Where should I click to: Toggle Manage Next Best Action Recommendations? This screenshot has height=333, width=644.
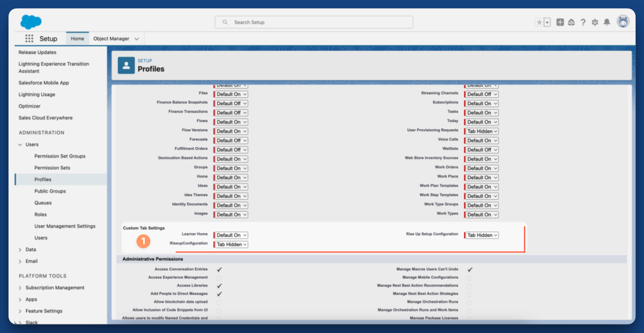click(x=469, y=286)
